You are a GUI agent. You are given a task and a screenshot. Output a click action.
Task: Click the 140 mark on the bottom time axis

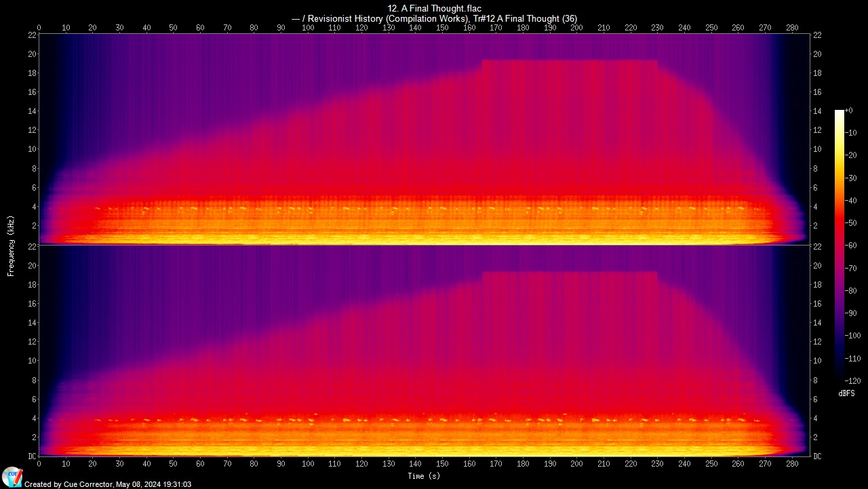[x=415, y=465]
